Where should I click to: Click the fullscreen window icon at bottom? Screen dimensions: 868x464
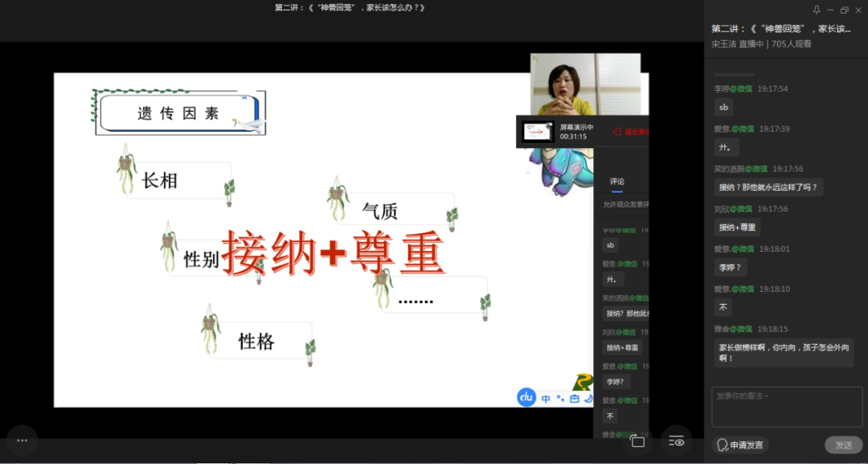637,441
